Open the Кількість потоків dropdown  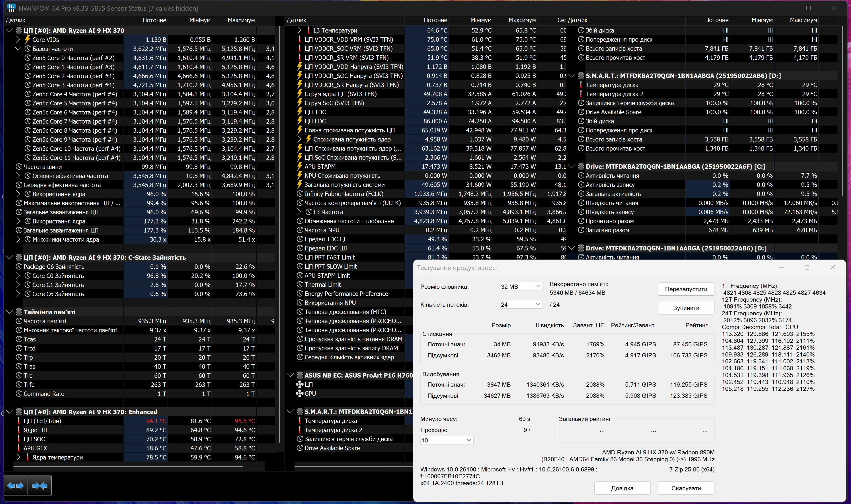(x=520, y=305)
